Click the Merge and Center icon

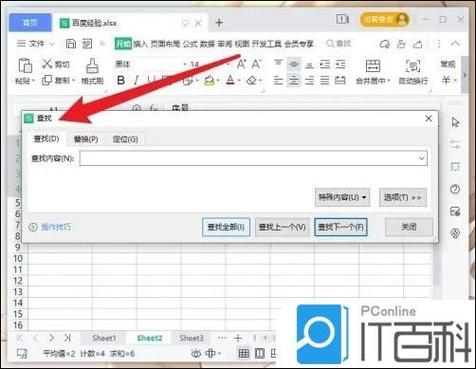point(373,66)
